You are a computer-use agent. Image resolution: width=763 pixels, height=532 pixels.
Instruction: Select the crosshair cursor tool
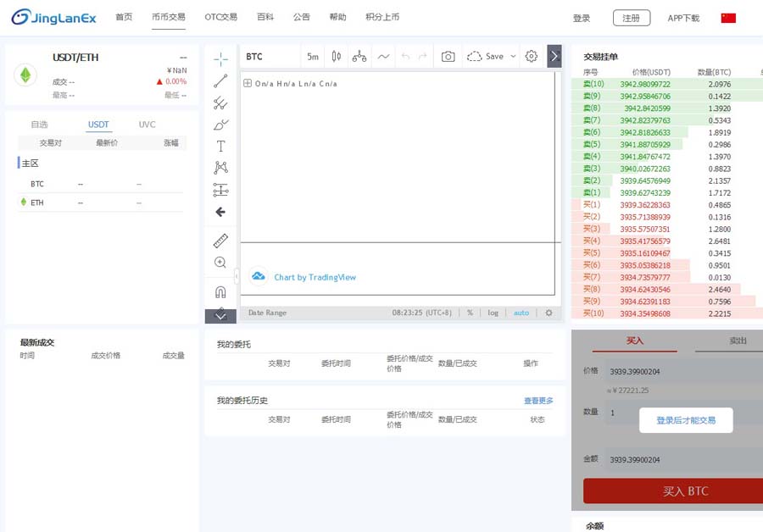coord(220,58)
